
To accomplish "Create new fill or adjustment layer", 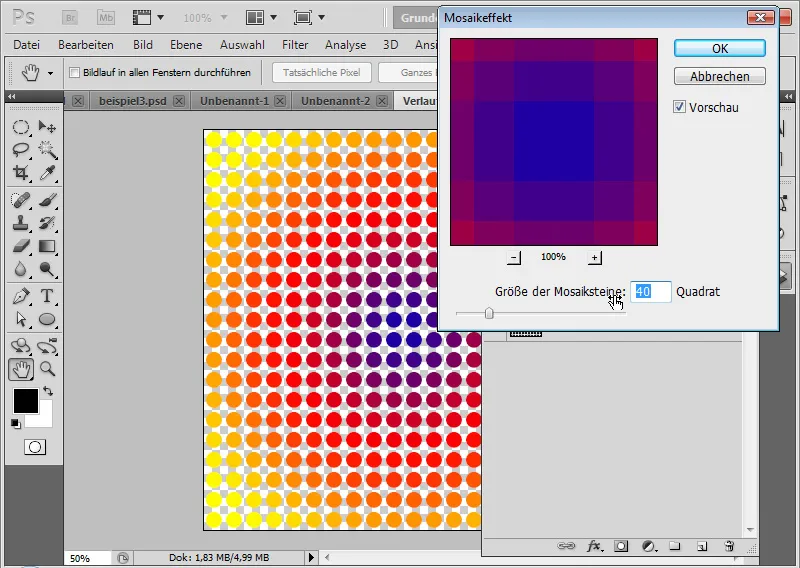I will (x=648, y=546).
